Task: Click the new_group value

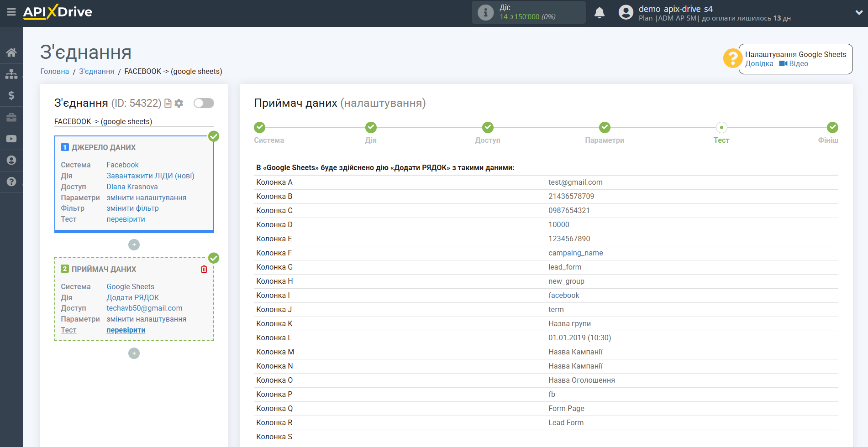Action: click(566, 281)
